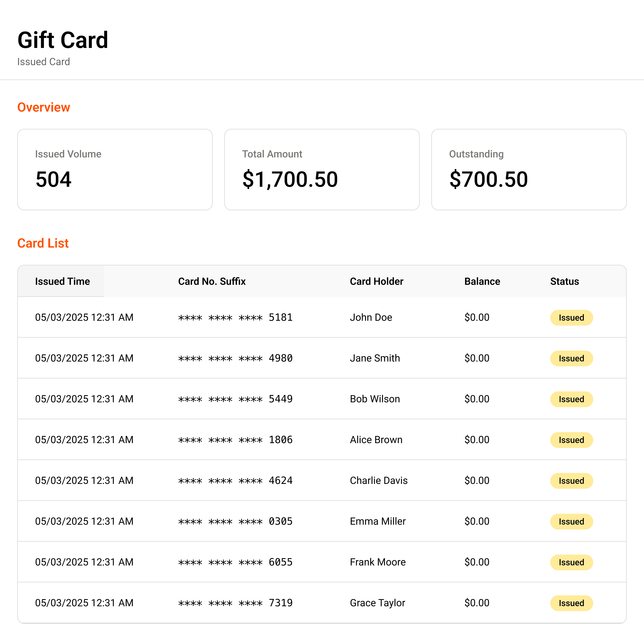
Task: Click the Card Holder column header
Action: click(x=376, y=281)
